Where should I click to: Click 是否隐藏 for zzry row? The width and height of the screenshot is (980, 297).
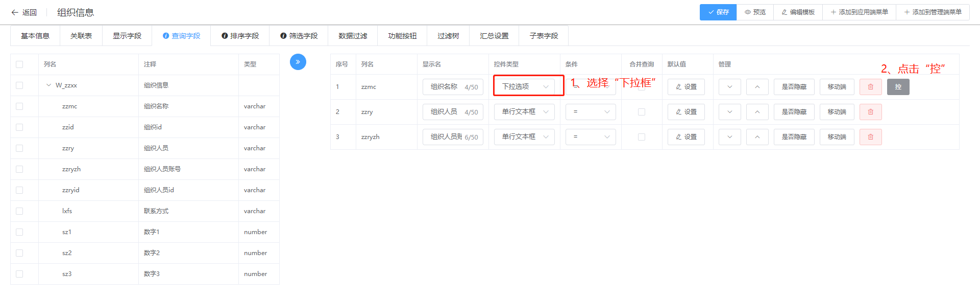coord(794,112)
